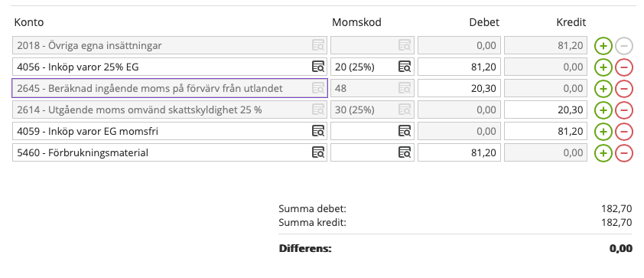This screenshot has width=644, height=278.
Task: Open account lookup for 4059 row
Action: (318, 131)
